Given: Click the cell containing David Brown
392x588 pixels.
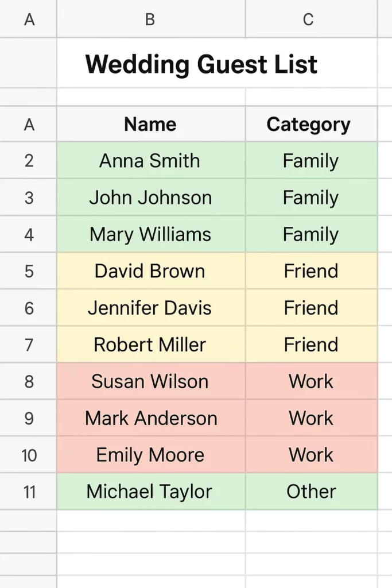Looking at the screenshot, I should click(150, 271).
